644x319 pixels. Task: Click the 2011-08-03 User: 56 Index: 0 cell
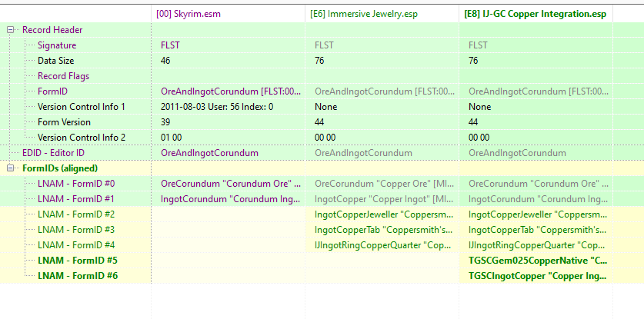tap(228, 107)
